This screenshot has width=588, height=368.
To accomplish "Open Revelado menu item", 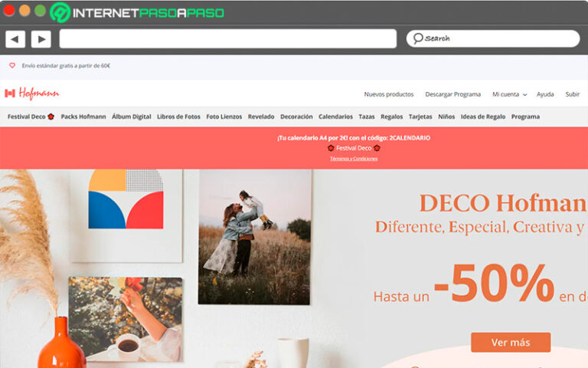I will click(261, 117).
